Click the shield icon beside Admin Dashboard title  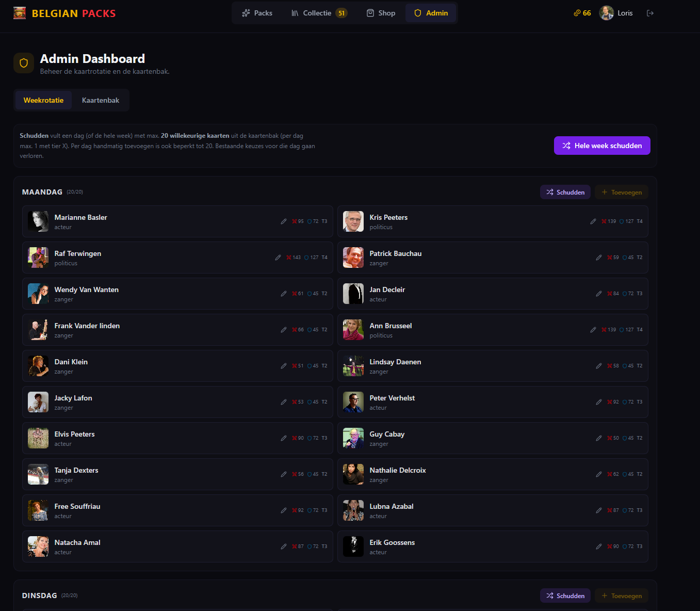24,62
